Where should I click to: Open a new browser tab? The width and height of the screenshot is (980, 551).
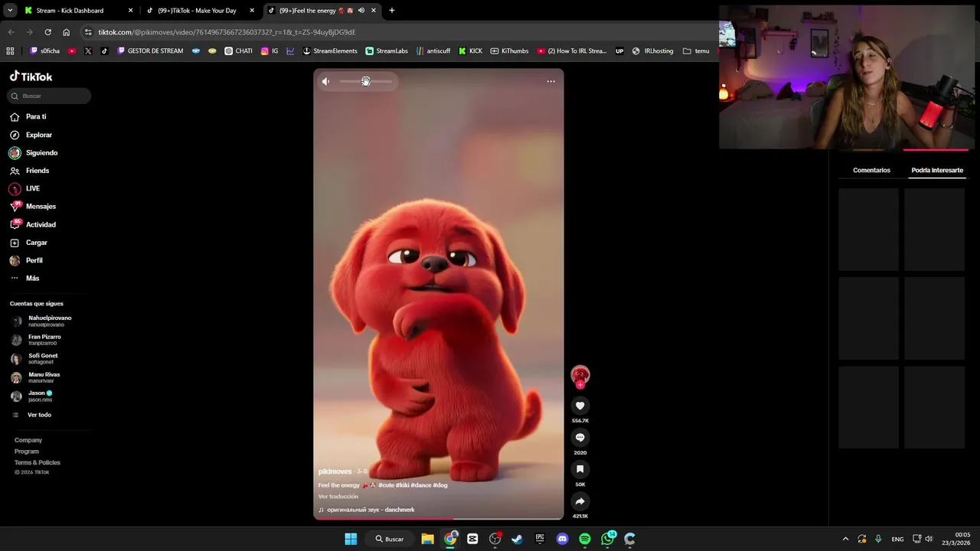pos(392,11)
